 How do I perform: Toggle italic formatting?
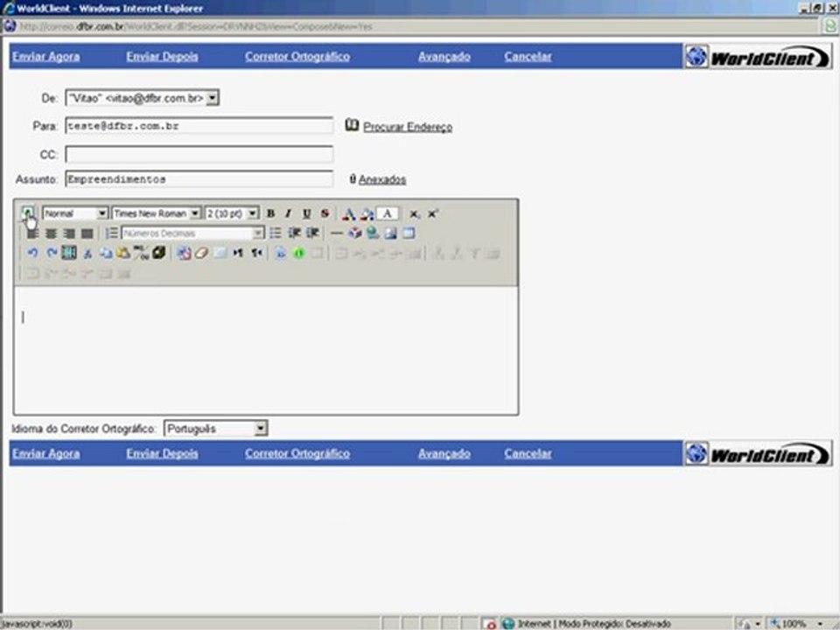pos(288,213)
